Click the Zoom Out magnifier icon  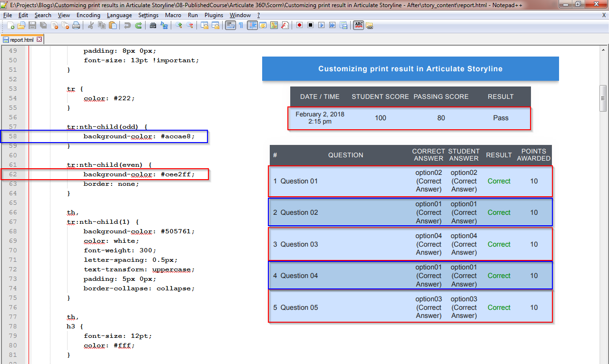190,25
